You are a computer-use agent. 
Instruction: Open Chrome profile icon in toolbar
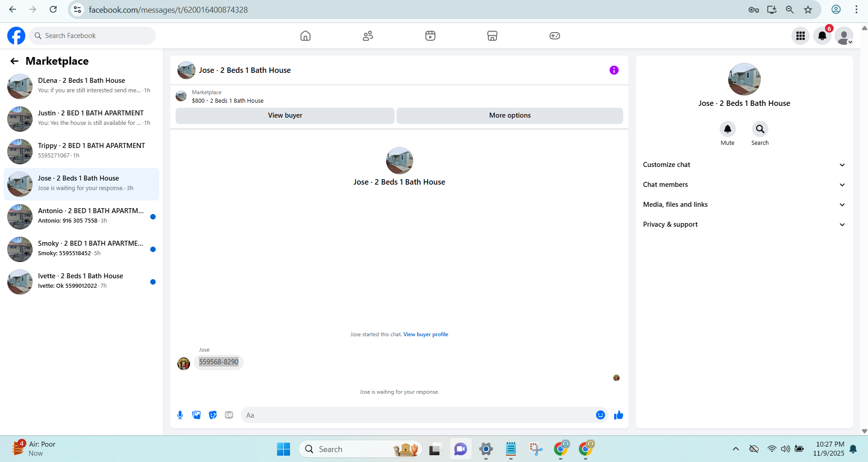[836, 10]
